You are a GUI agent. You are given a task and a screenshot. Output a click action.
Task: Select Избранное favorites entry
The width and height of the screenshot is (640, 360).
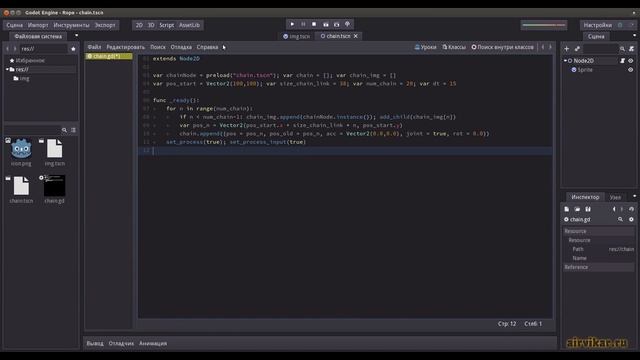(27, 60)
